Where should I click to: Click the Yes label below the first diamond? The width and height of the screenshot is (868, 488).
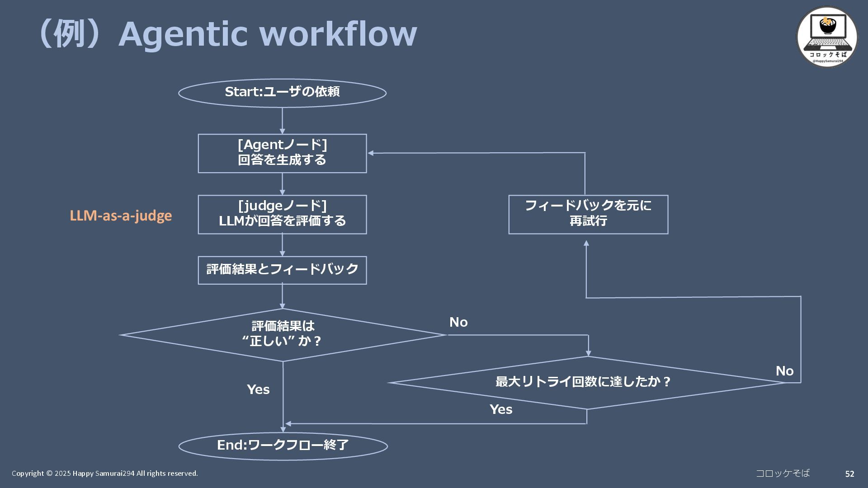[x=258, y=389]
